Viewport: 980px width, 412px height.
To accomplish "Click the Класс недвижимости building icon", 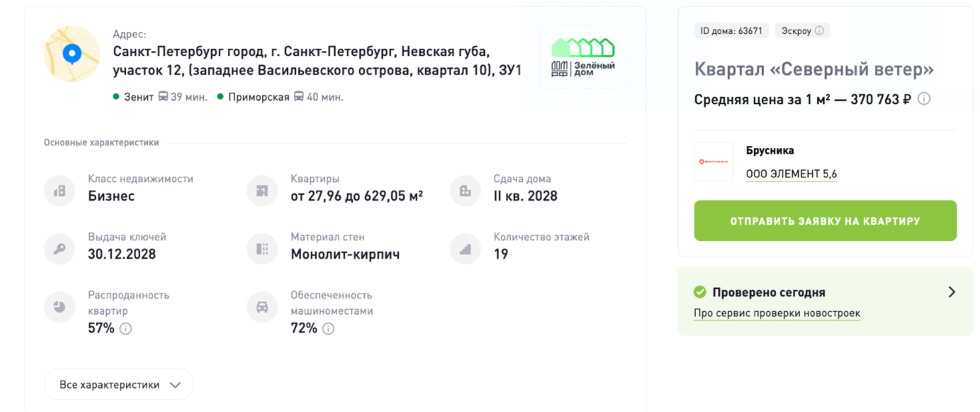I will coord(59,191).
